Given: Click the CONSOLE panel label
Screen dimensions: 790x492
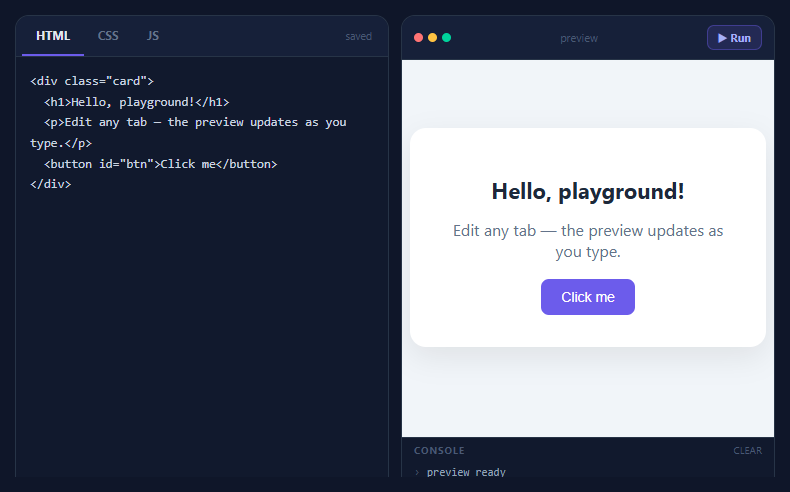Looking at the screenshot, I should pyautogui.click(x=439, y=451).
